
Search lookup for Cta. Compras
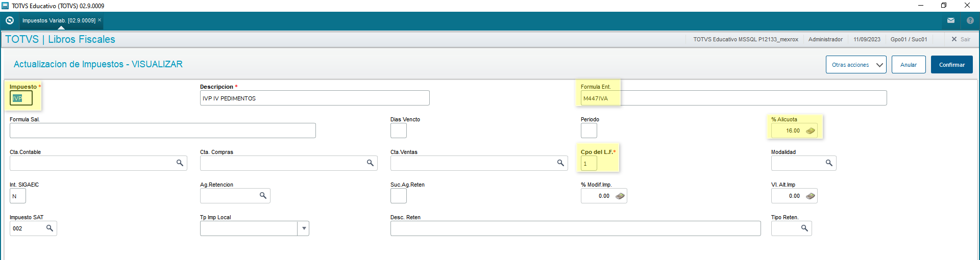[x=370, y=163]
